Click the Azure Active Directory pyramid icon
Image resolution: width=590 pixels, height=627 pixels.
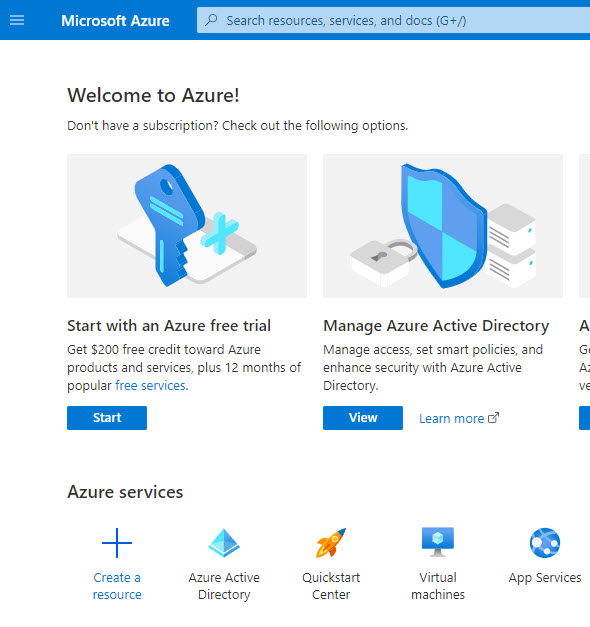[224, 543]
